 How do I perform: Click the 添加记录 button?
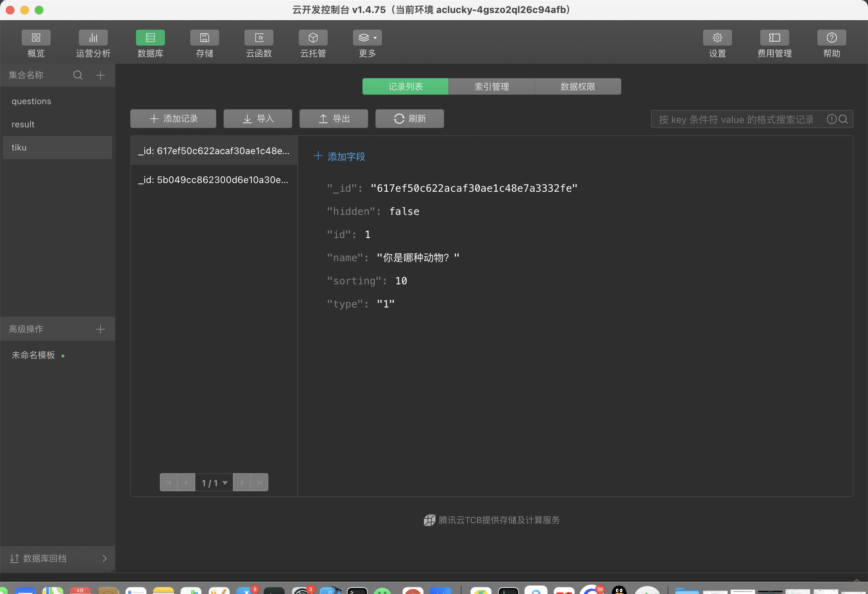[173, 119]
